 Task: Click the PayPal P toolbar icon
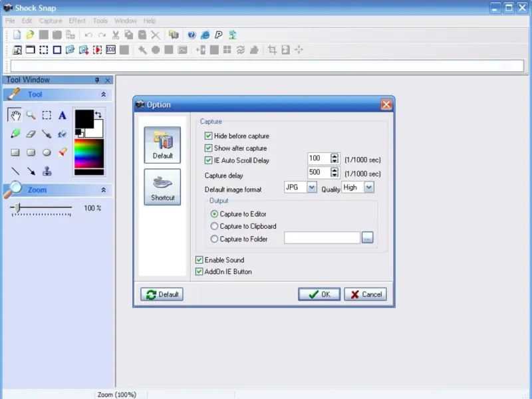219,35
